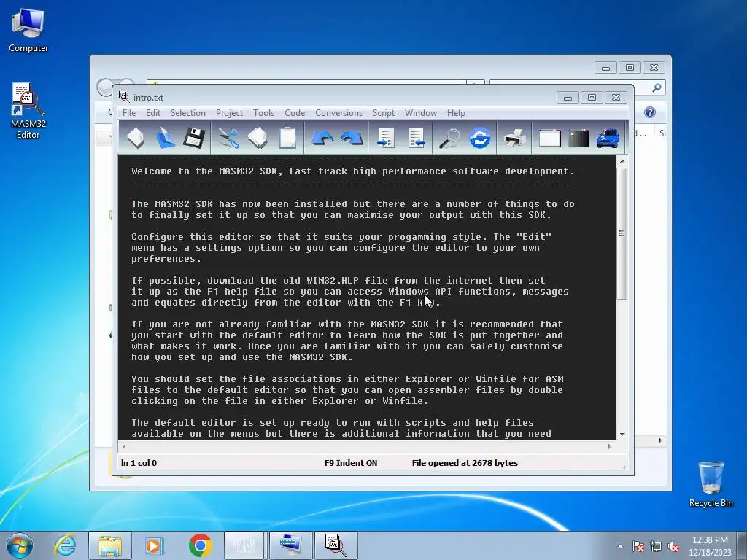Copy text using the copy pages icon

(258, 138)
